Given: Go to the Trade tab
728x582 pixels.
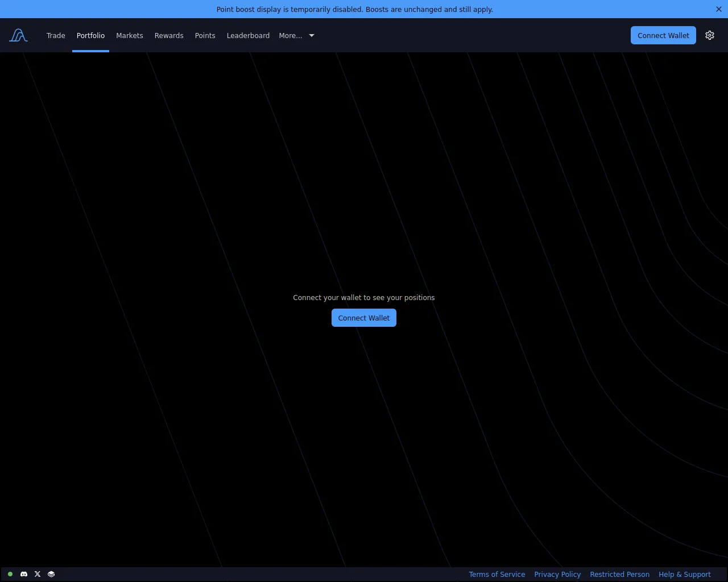Looking at the screenshot, I should pyautogui.click(x=56, y=35).
